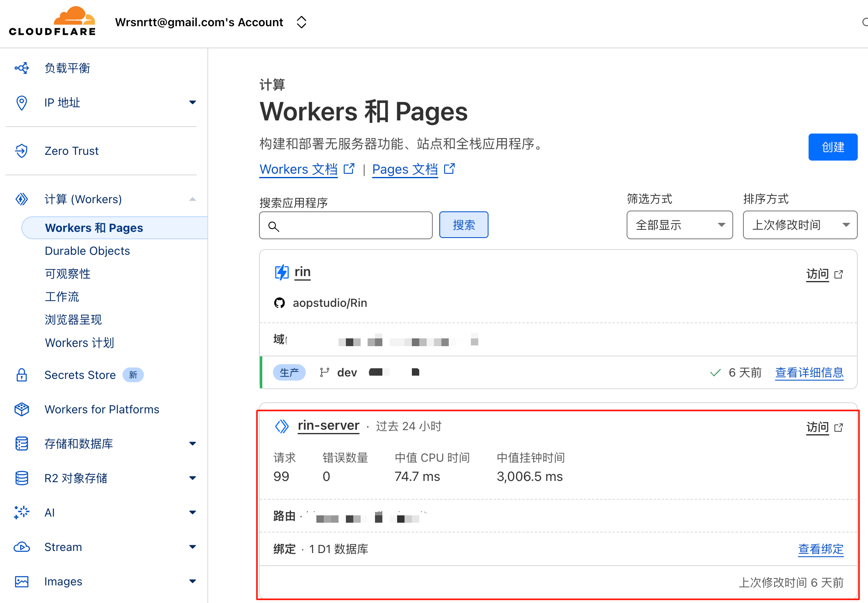The width and height of the screenshot is (868, 603).
Task: Open Zero Trust from the sidebar
Action: (x=71, y=151)
